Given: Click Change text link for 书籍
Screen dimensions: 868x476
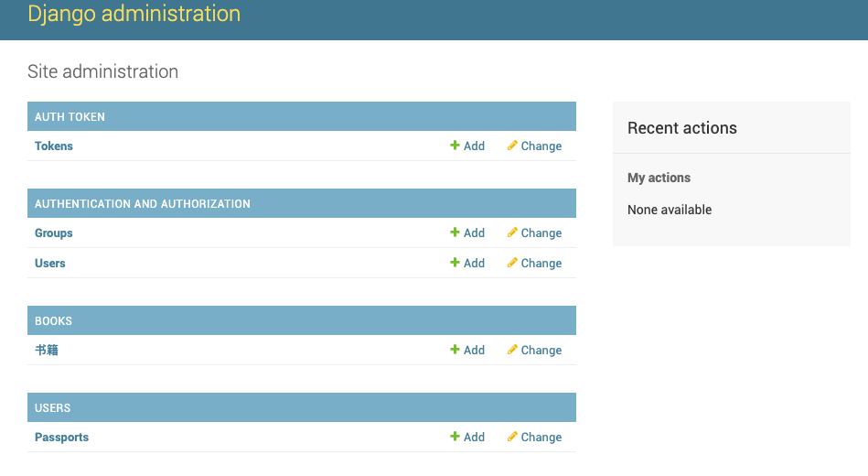Looking at the screenshot, I should [x=541, y=351].
